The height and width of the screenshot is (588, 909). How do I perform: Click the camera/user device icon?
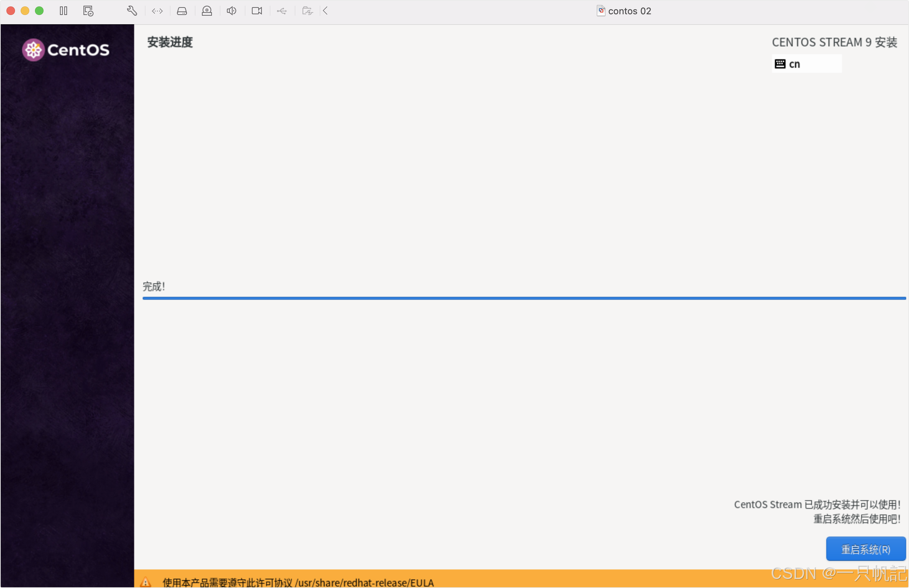[207, 11]
